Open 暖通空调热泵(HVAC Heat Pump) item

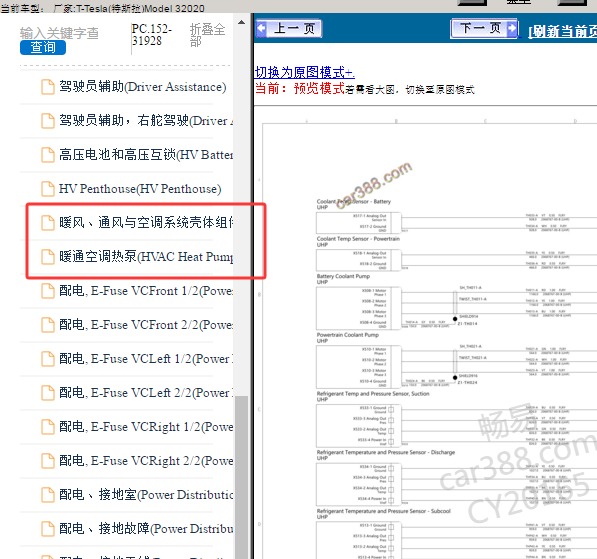(x=146, y=257)
